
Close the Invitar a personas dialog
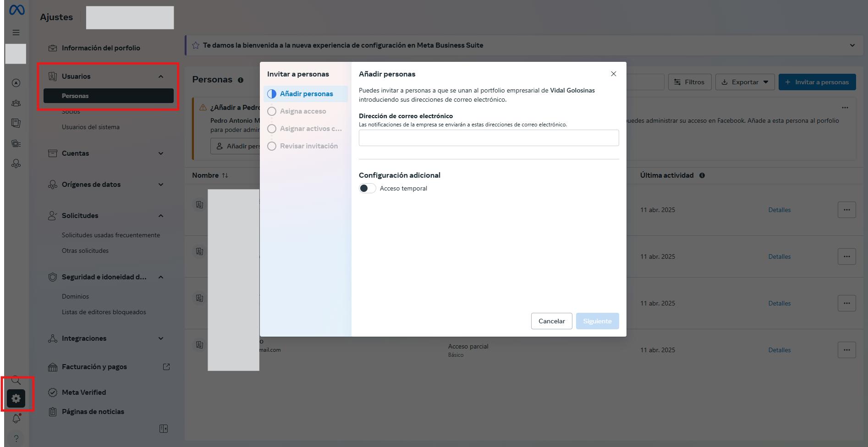coord(613,74)
